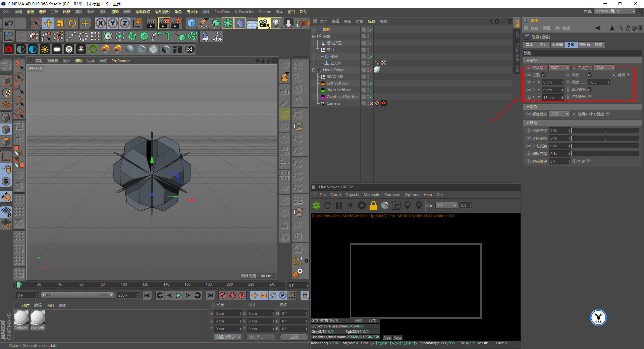Jump to the end of the timeline
This screenshot has height=349, width=644.
pyautogui.click(x=210, y=295)
